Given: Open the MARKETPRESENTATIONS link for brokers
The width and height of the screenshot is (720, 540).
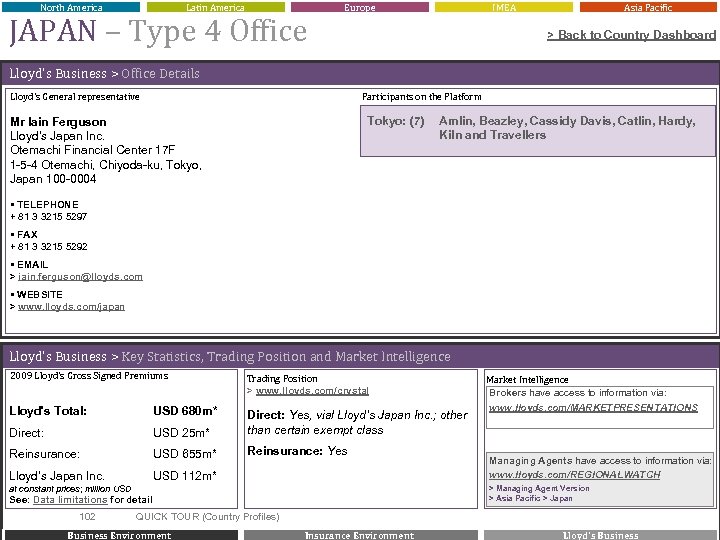Looking at the screenshot, I should [x=593, y=407].
